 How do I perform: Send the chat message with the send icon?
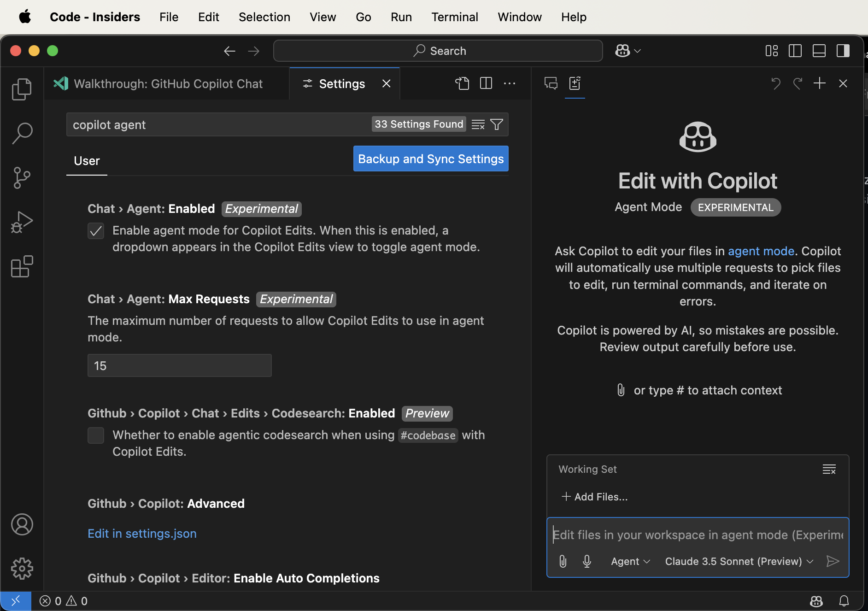pyautogui.click(x=833, y=561)
